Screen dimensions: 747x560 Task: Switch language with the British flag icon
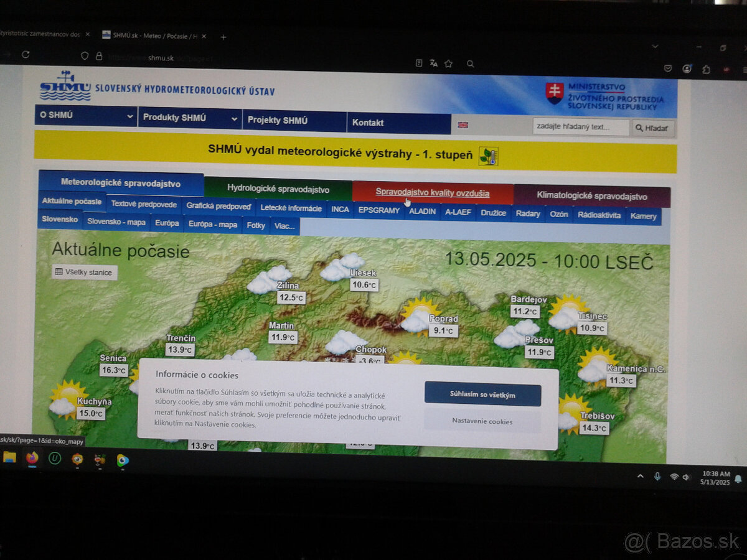[463, 125]
